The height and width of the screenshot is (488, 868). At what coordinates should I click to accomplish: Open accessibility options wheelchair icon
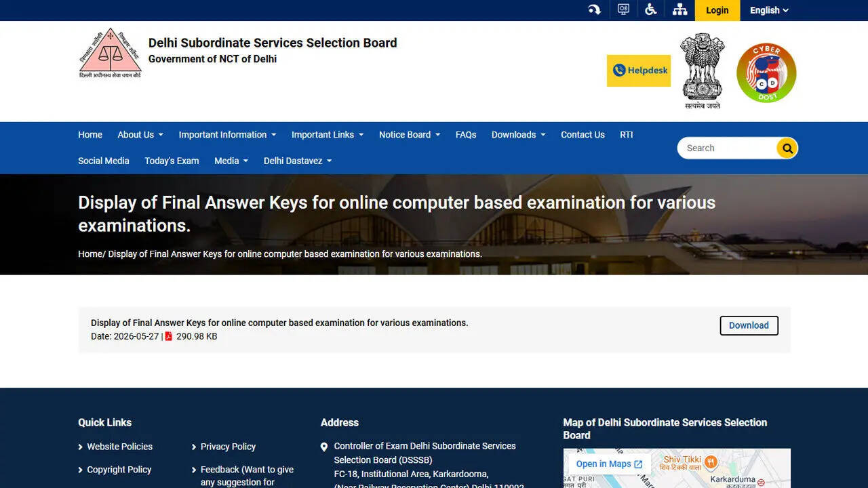coord(650,9)
